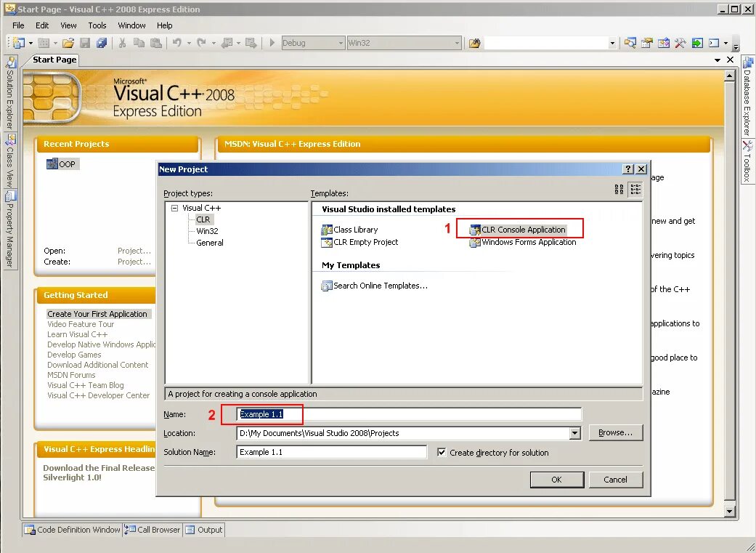
Task: Open Solution Explorer via toolbar icon
Action: coord(630,43)
